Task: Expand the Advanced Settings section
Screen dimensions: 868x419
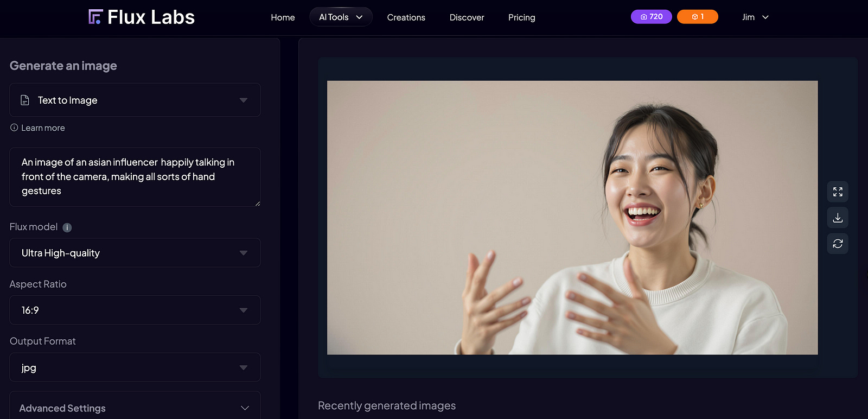Action: tap(135, 408)
